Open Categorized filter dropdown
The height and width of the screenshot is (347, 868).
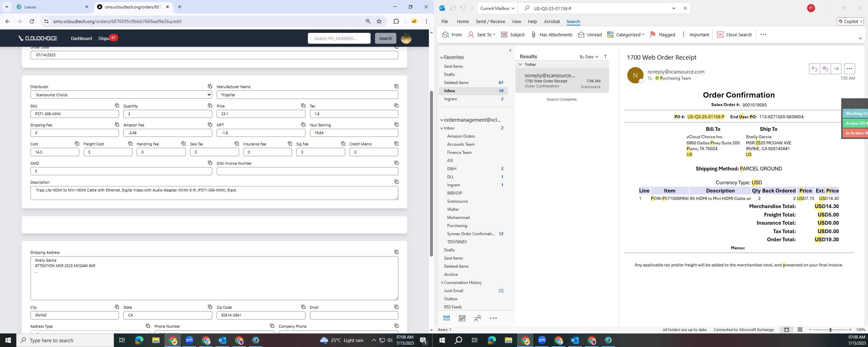626,35
